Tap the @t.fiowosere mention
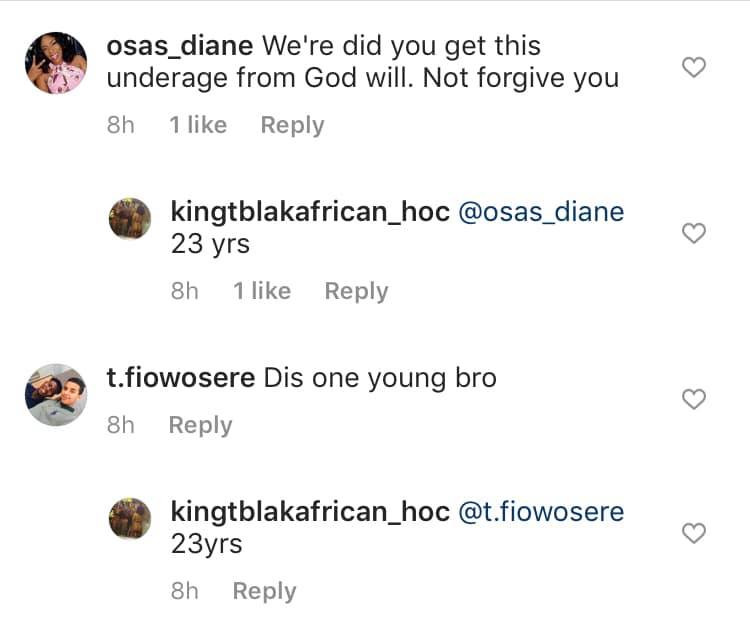This screenshot has width=750, height=629. [540, 512]
